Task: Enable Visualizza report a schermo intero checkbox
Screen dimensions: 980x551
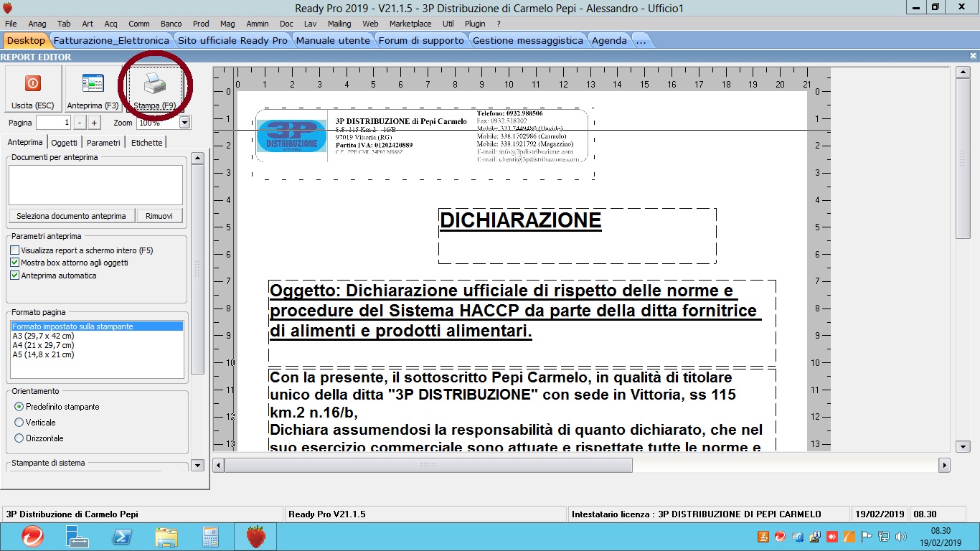Action: tap(15, 250)
